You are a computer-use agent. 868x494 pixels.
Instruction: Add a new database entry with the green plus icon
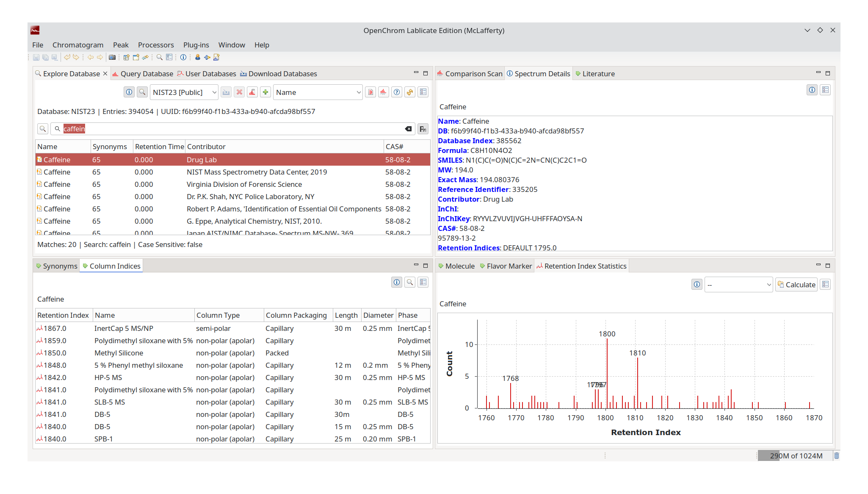click(x=265, y=92)
